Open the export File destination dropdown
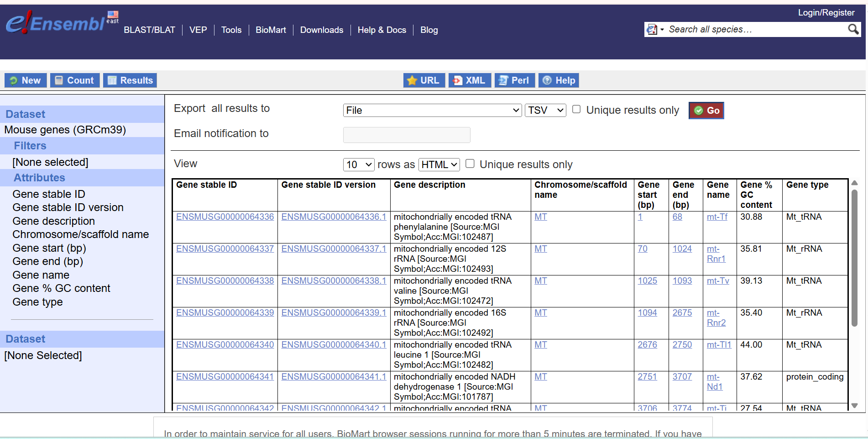Image resolution: width=868 pixels, height=439 pixels. 432,111
